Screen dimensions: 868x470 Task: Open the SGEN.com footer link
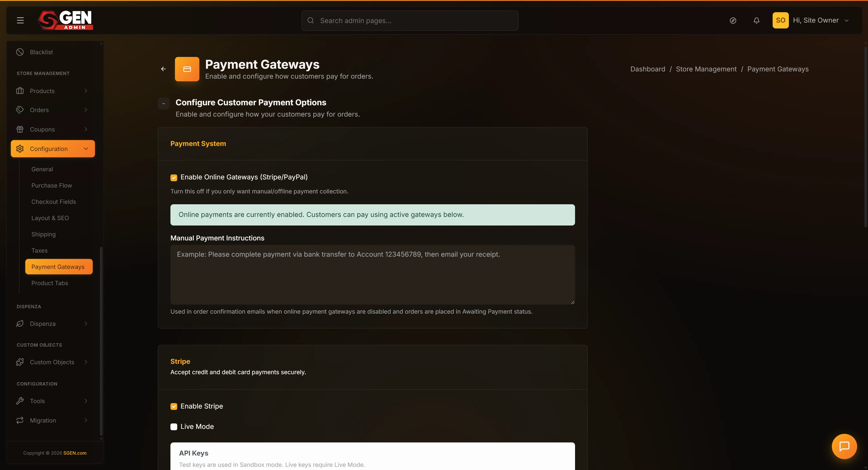pyautogui.click(x=75, y=453)
